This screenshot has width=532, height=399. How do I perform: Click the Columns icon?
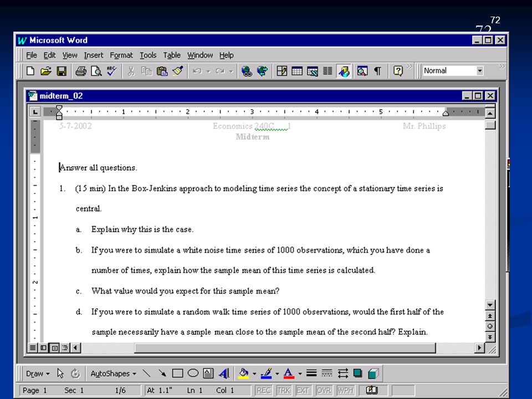328,71
